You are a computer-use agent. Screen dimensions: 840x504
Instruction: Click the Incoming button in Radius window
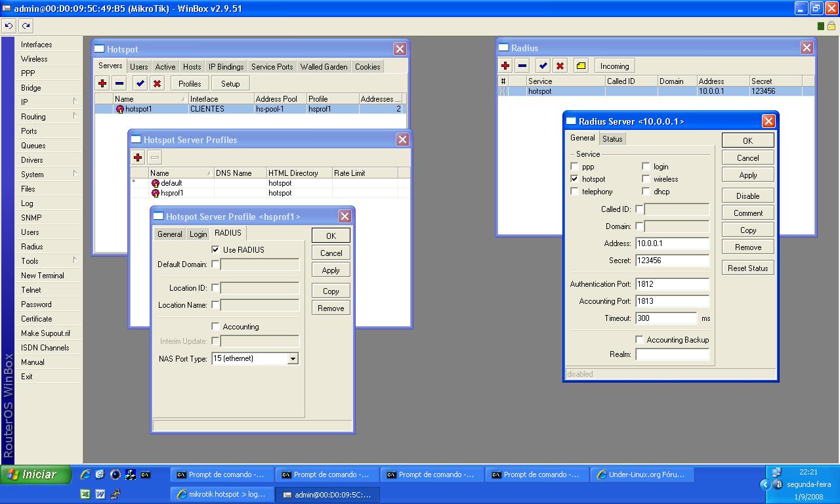tap(614, 66)
